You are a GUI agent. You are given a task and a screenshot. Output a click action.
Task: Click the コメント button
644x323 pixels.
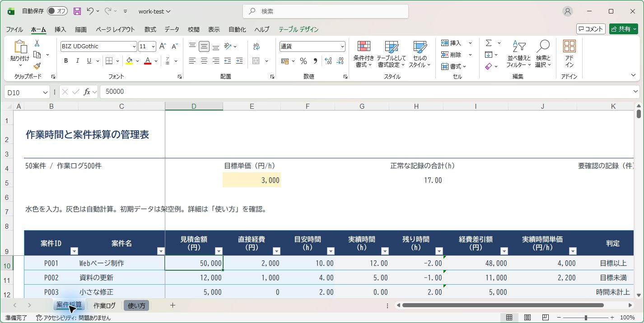[591, 29]
